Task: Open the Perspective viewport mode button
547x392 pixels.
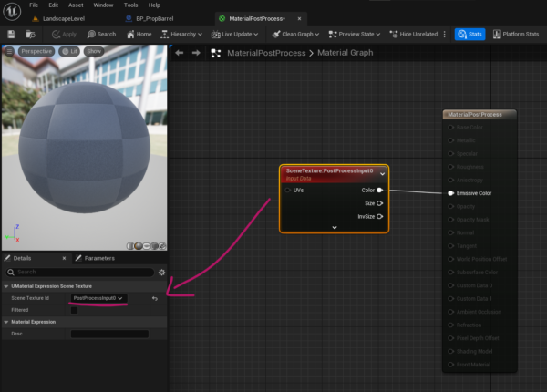Action: click(x=36, y=52)
